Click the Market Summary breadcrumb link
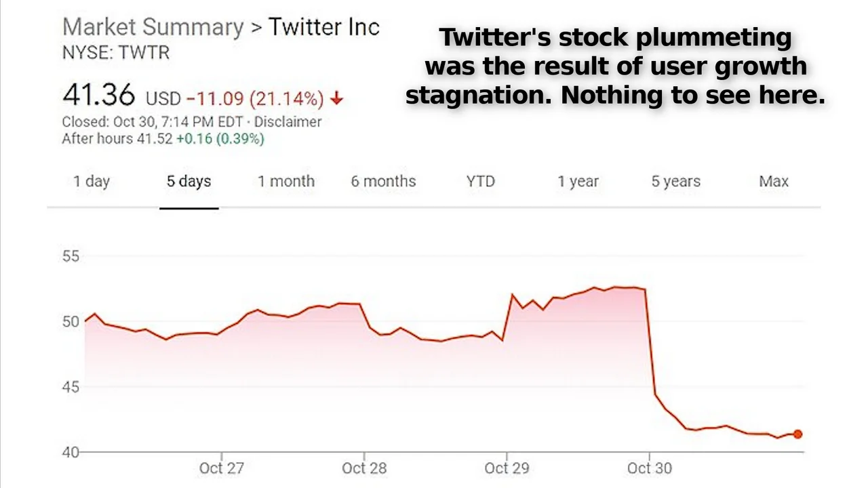Screen dimensions: 868x488 (153, 28)
